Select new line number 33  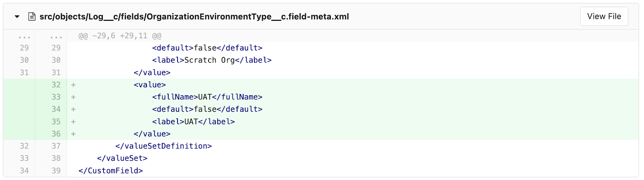(x=56, y=97)
